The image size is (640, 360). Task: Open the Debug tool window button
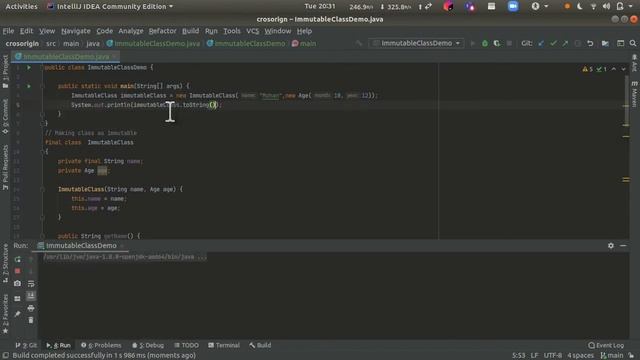(x=148, y=345)
